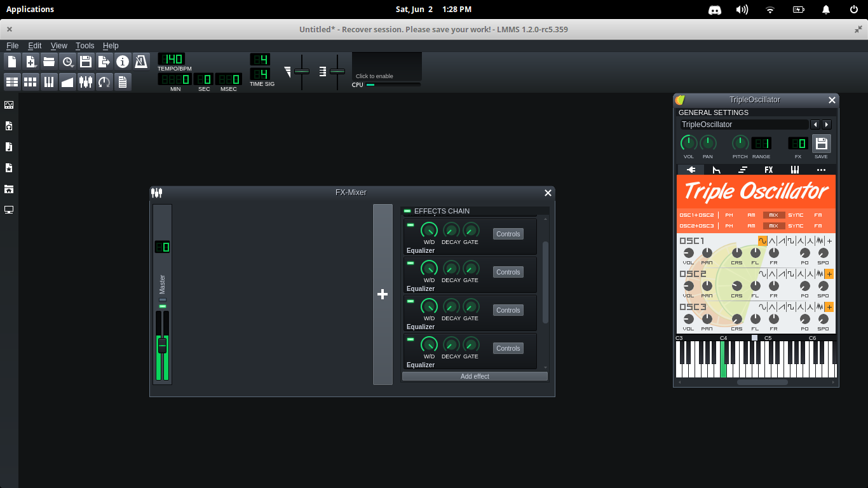
Task: Open the Tools menu
Action: (85, 46)
